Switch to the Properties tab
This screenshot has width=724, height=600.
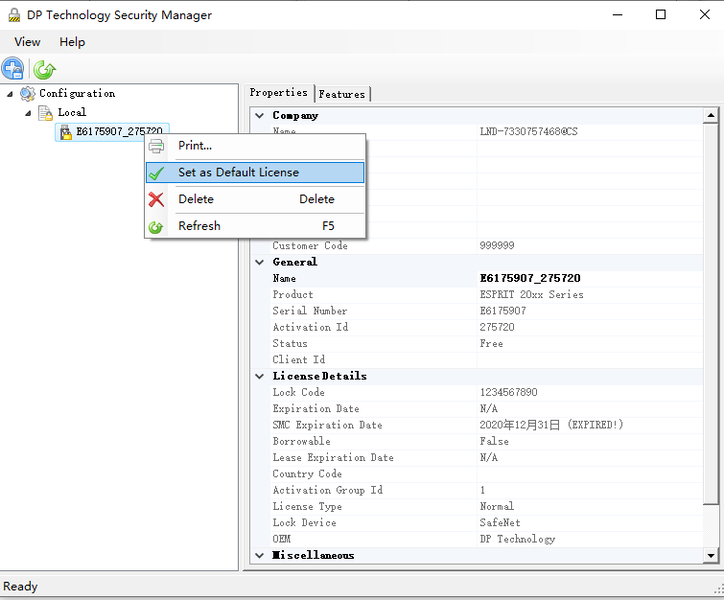(x=278, y=93)
